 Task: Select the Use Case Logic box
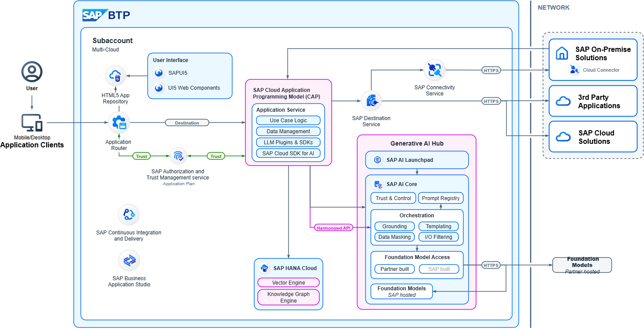tap(288, 121)
